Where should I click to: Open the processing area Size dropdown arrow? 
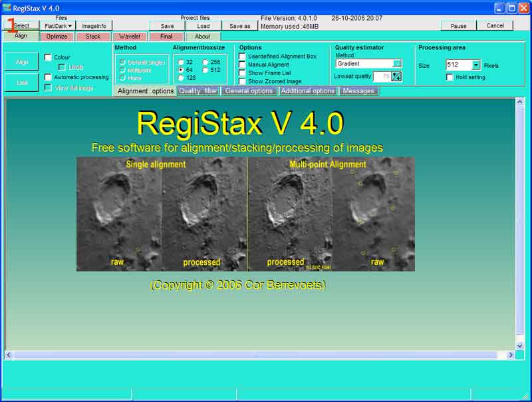(476, 65)
